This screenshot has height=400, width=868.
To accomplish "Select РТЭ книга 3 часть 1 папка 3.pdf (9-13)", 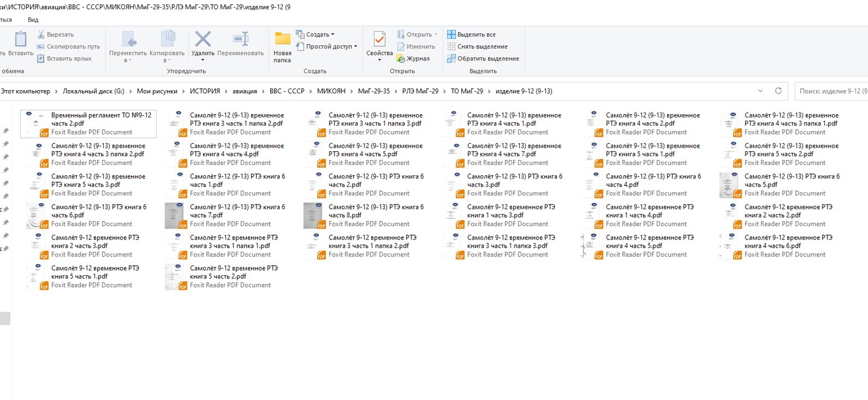I will tap(366, 124).
